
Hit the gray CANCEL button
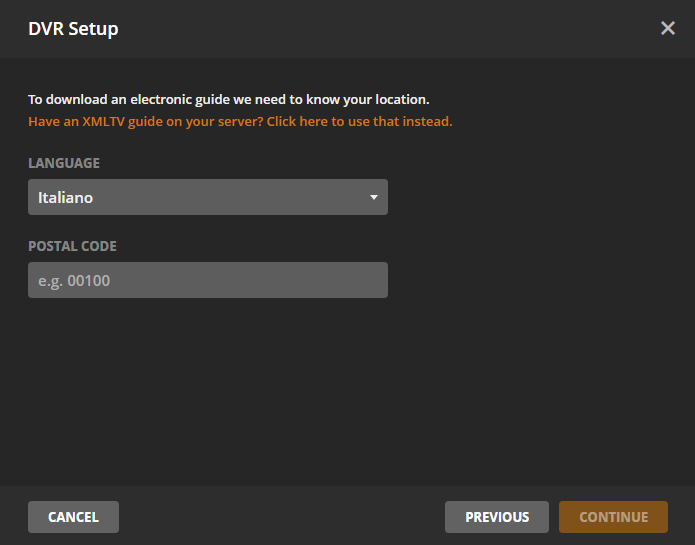click(x=73, y=517)
